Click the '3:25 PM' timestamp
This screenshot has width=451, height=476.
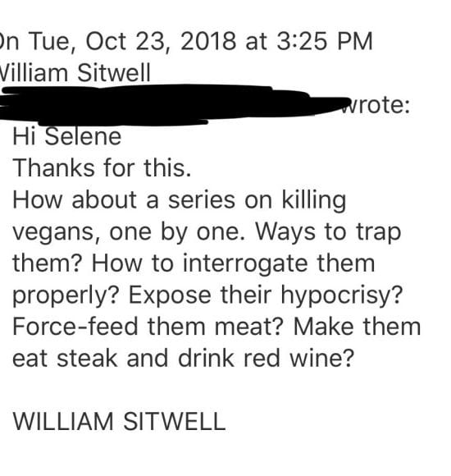324,41
